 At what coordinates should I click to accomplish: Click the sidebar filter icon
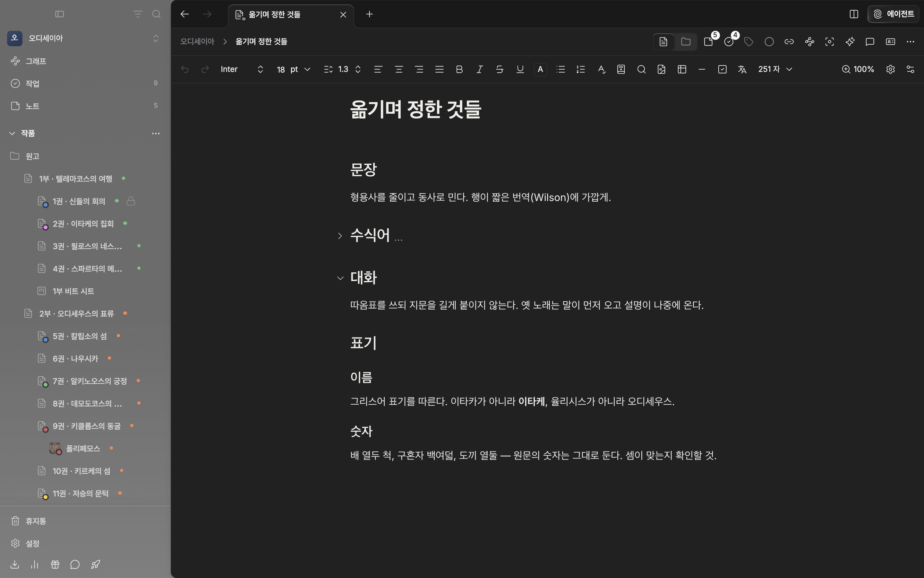pos(137,14)
